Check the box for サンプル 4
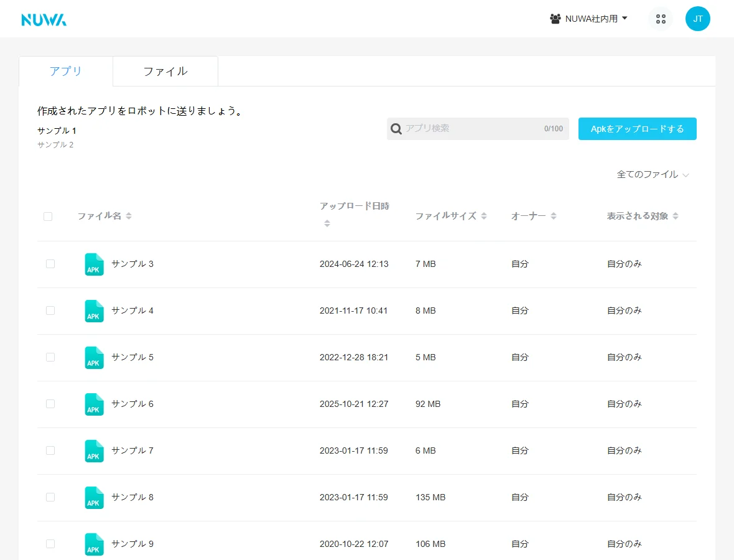This screenshot has height=560, width=734. pyautogui.click(x=50, y=310)
